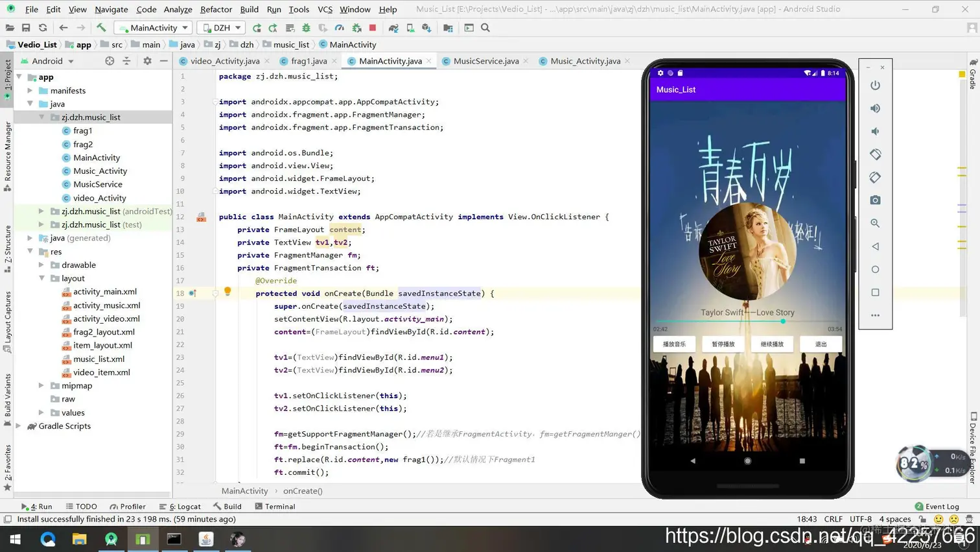Toggle the Build Variants side panel
Screen dimensions: 980x552
8,400
